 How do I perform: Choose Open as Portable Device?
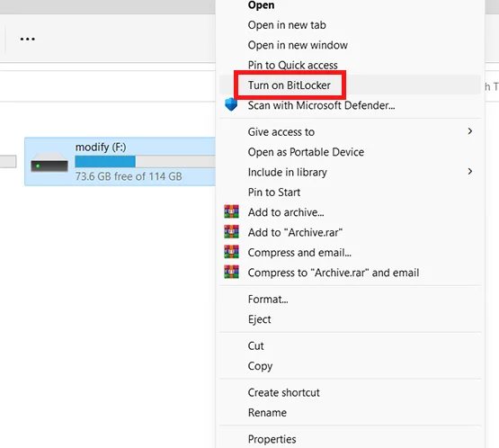[306, 152]
